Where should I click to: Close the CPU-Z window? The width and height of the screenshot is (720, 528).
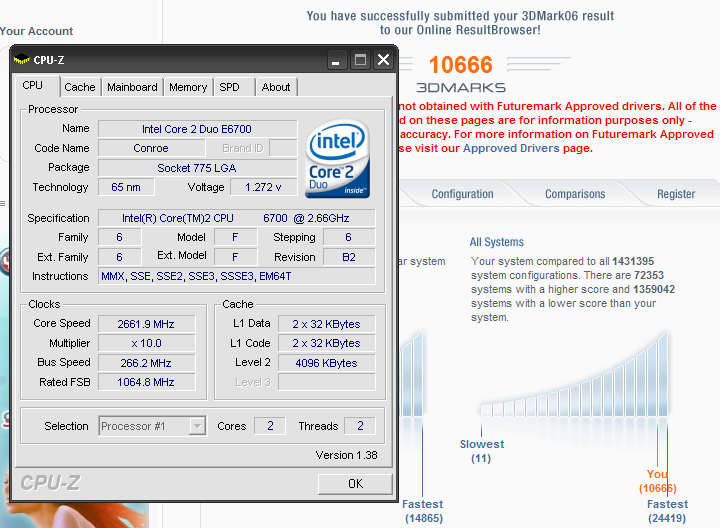tap(383, 60)
